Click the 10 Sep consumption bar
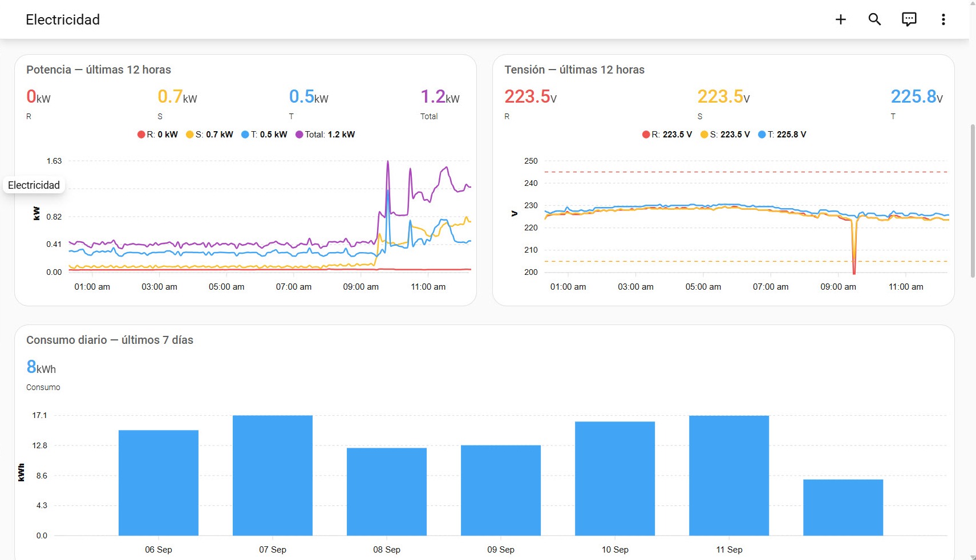The height and width of the screenshot is (560, 976). (615, 478)
